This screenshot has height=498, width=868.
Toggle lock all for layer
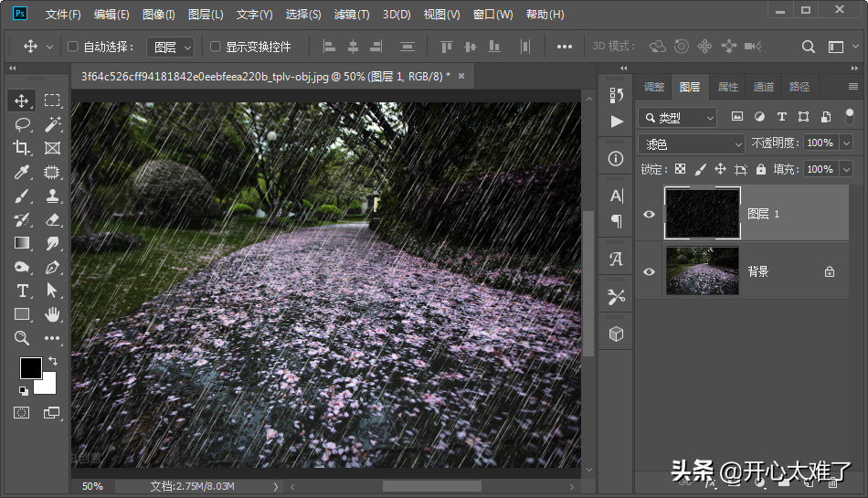(x=761, y=169)
